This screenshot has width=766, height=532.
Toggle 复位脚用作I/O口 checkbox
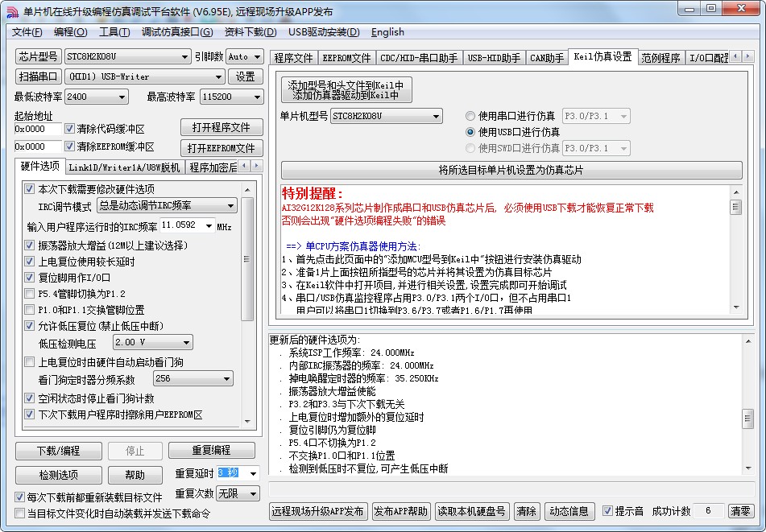(29, 277)
